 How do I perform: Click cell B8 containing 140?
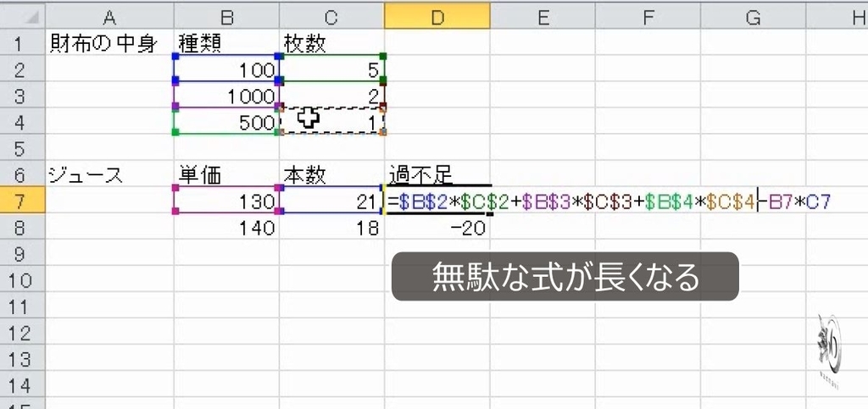pyautogui.click(x=226, y=228)
